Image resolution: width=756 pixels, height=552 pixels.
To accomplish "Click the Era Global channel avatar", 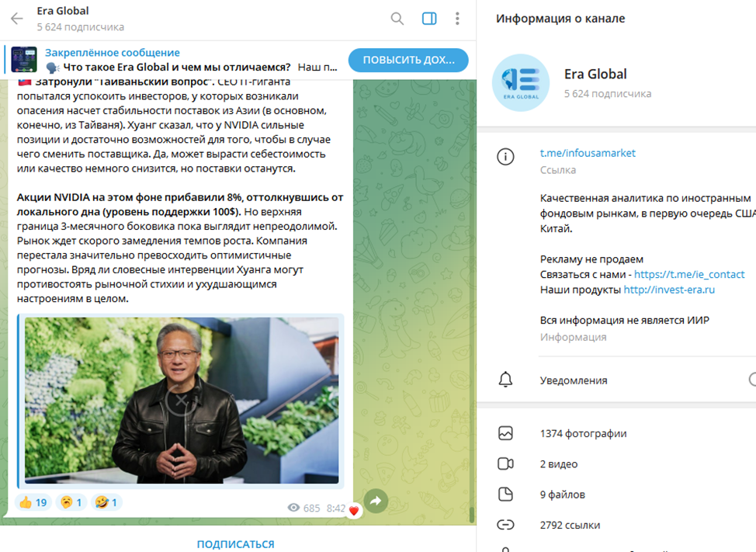I will (x=521, y=83).
